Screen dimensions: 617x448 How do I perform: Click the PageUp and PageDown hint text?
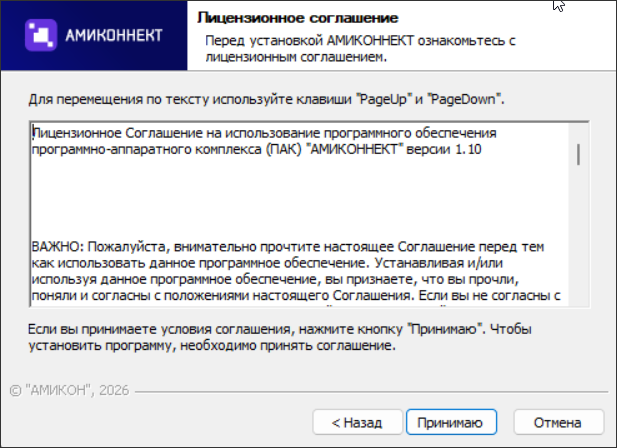[x=267, y=101]
